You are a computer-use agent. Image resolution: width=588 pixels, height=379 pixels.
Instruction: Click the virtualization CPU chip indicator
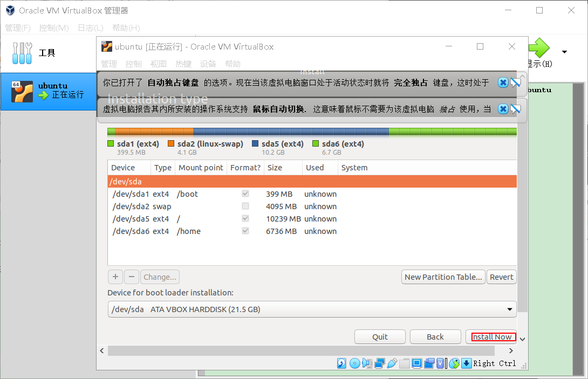point(440,363)
